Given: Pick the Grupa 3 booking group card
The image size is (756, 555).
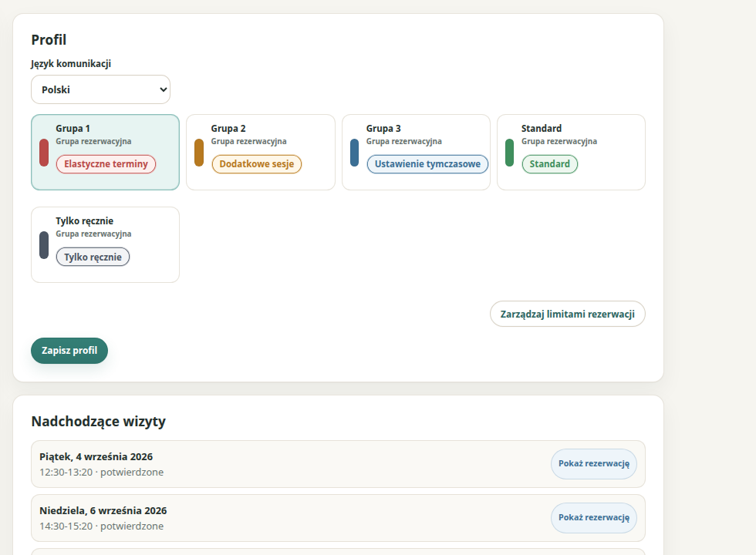Looking at the screenshot, I should [x=416, y=153].
